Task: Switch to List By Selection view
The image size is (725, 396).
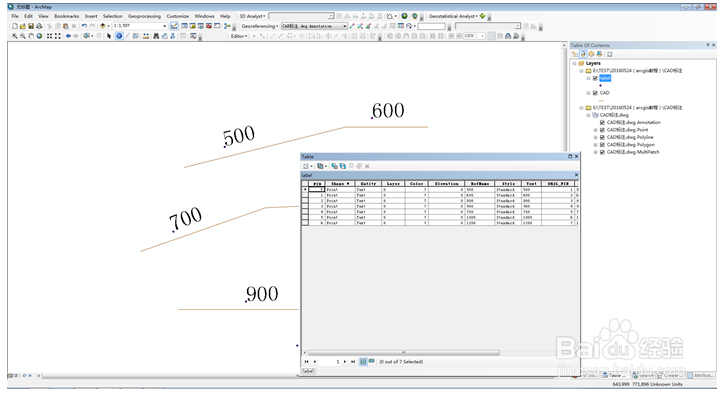Action: pyautogui.click(x=599, y=54)
